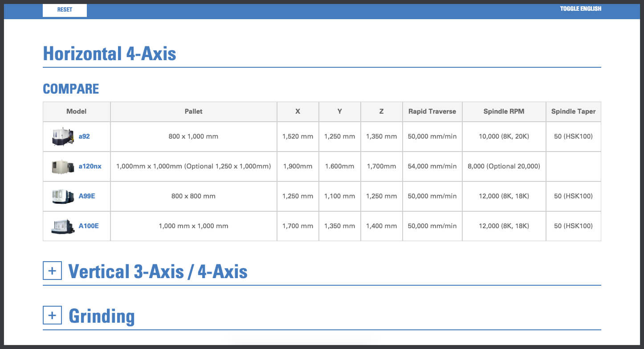644x349 pixels.
Task: Click the Spindle RPM column header
Action: tap(504, 111)
